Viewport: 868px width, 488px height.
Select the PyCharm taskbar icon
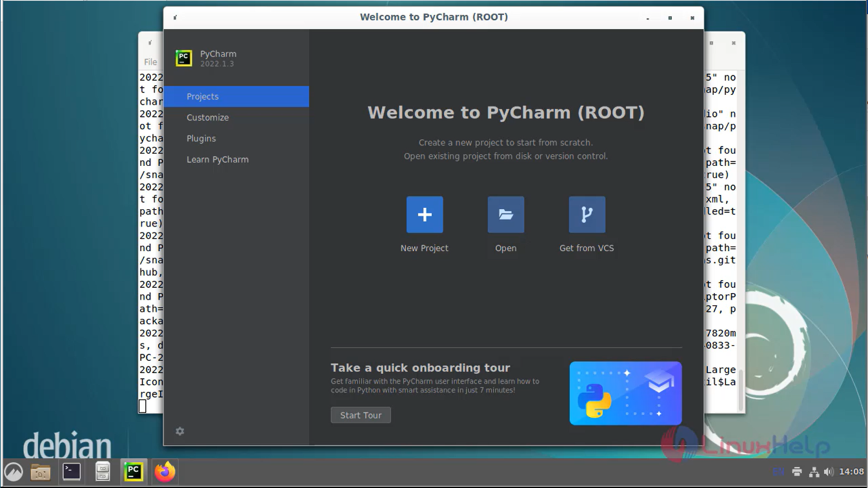click(x=134, y=472)
